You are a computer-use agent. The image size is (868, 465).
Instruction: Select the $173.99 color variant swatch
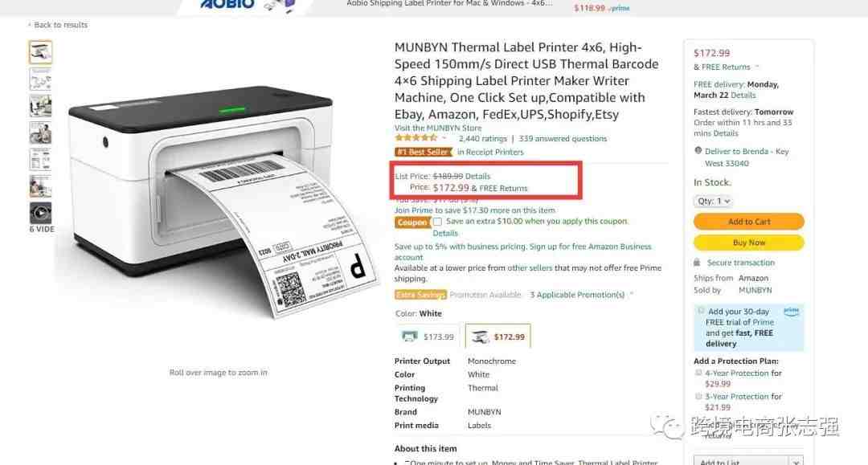coord(428,337)
